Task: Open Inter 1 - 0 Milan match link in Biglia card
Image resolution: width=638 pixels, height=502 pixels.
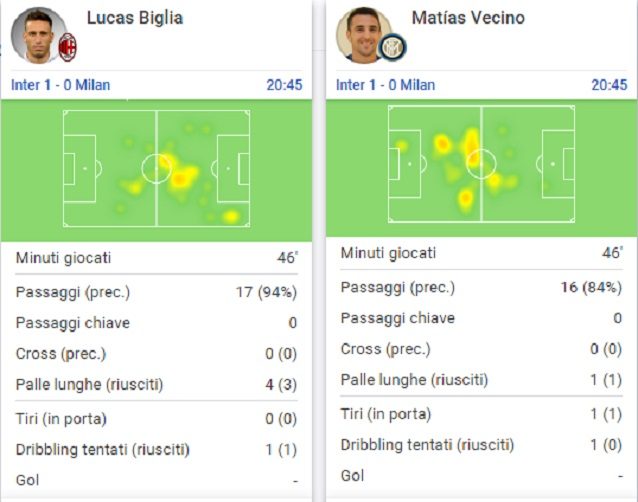Action: pyautogui.click(x=61, y=85)
